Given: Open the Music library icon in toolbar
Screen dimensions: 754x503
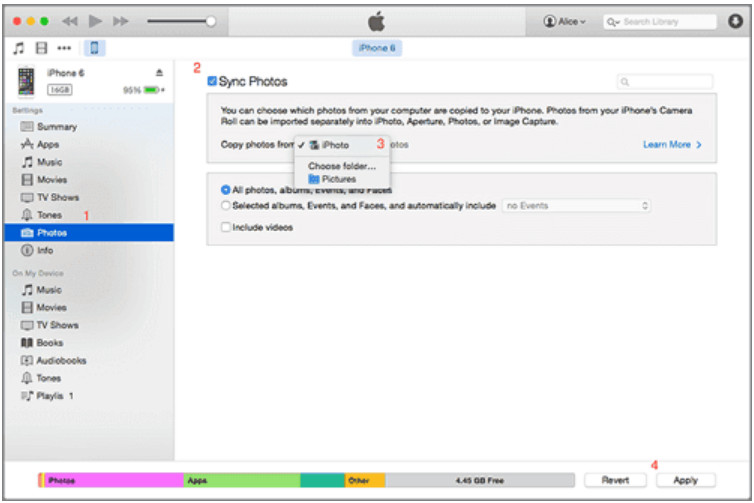Looking at the screenshot, I should tap(19, 48).
